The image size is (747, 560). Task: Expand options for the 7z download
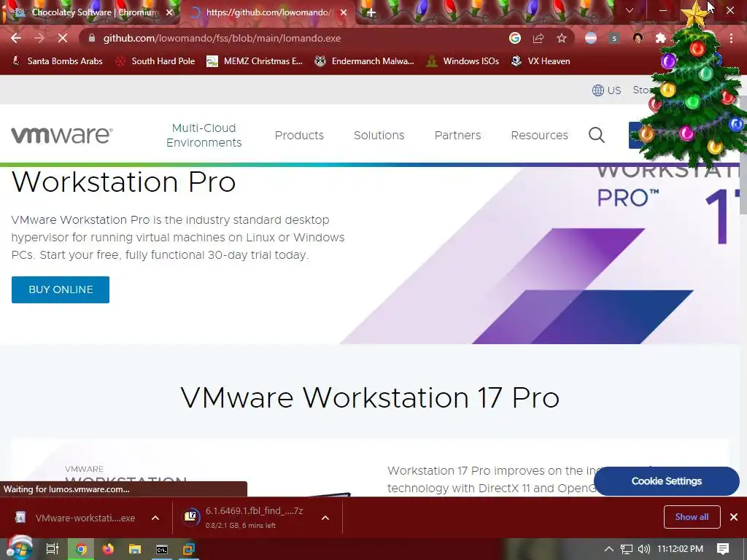click(x=325, y=518)
